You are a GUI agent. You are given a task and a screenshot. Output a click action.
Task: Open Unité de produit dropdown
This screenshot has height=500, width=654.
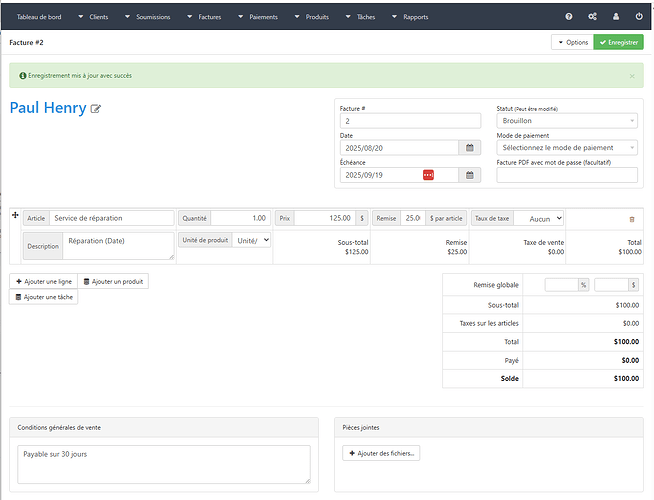pyautogui.click(x=251, y=240)
